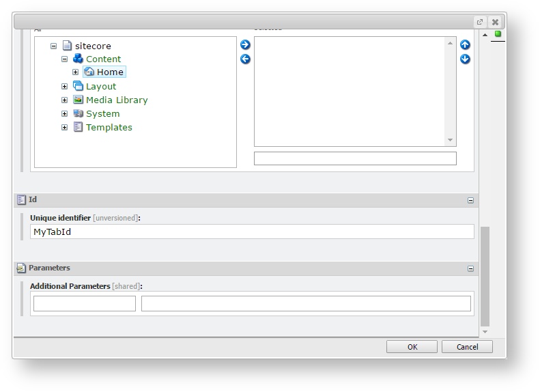Click the Selected list scroll up arrow

pos(450,43)
